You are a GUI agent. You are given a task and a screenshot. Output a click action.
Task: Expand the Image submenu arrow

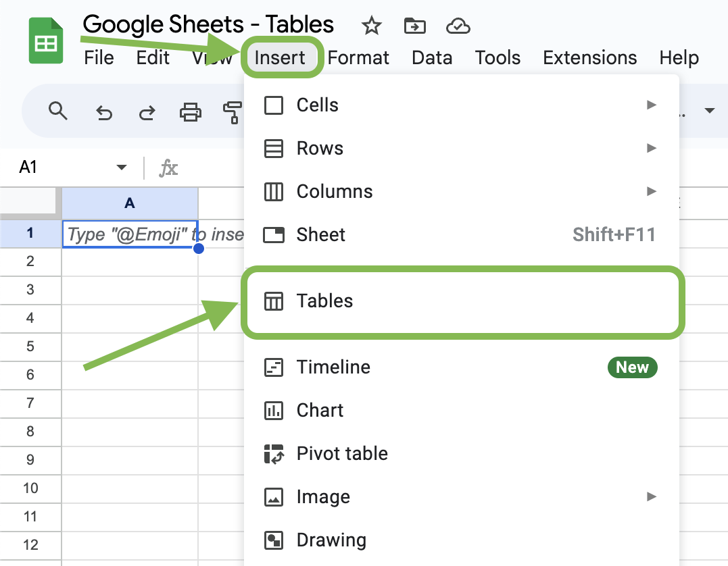tap(651, 496)
